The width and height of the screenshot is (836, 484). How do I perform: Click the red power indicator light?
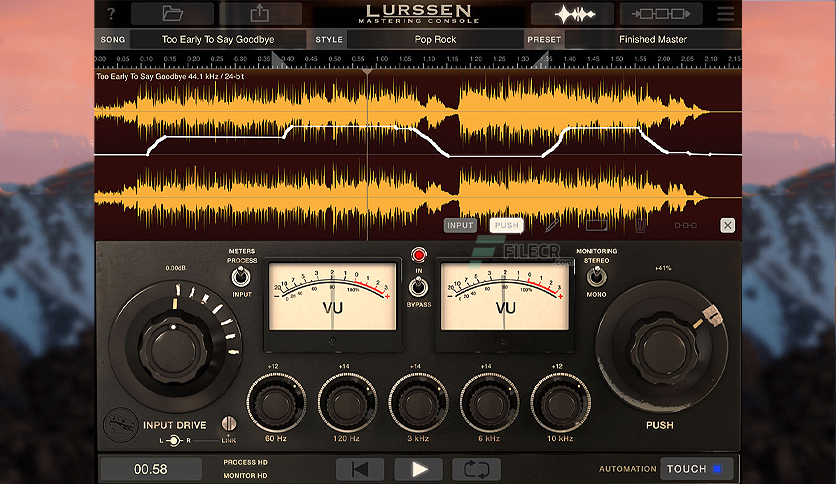point(419,255)
